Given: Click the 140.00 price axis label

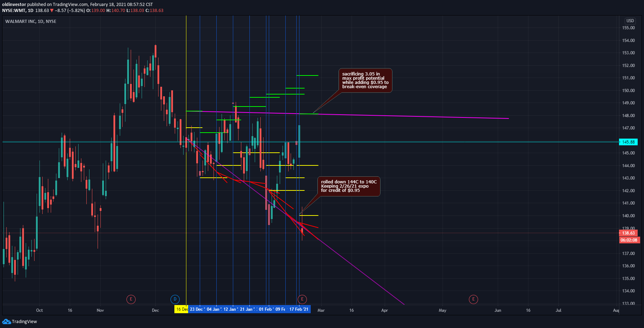Looking at the screenshot, I should [x=628, y=216].
